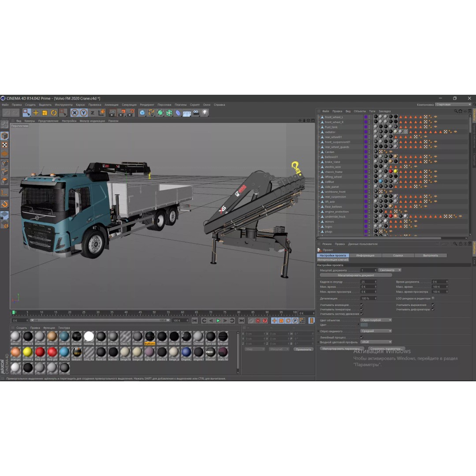Viewport: 476px width, 476px height.
Task: Open the Файл menu in main menu bar
Action: pyautogui.click(x=5, y=105)
